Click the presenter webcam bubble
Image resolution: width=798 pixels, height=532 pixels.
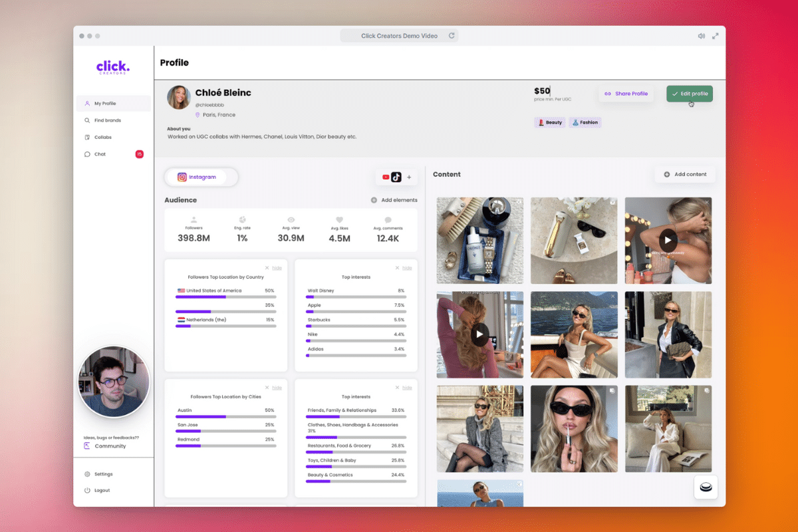click(114, 382)
